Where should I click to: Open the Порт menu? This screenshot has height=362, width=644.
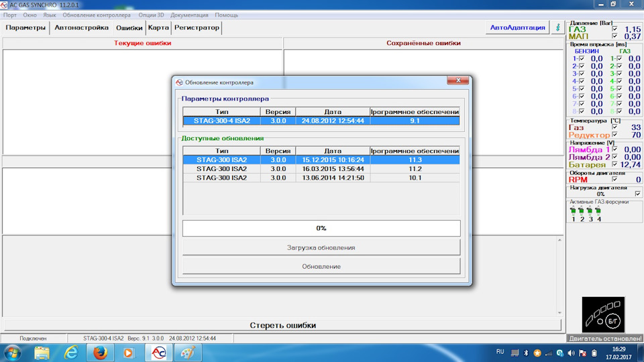tap(10, 15)
